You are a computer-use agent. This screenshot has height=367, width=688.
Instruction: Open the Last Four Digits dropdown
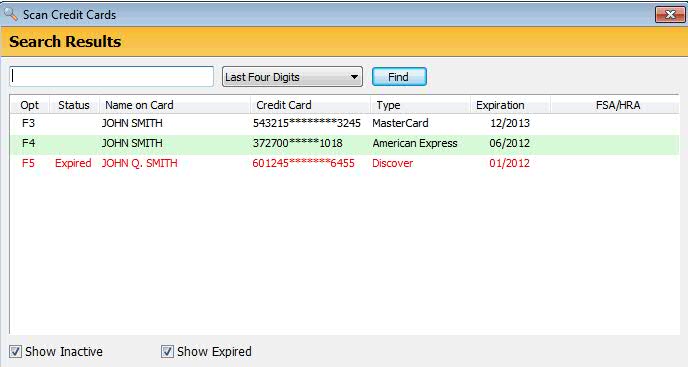[x=292, y=77]
